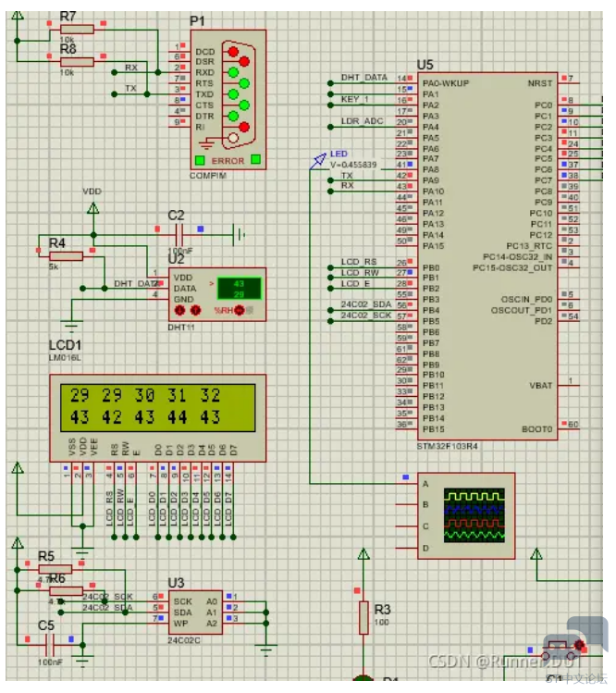
Task: Select resistor R5 body
Action: [55, 569]
